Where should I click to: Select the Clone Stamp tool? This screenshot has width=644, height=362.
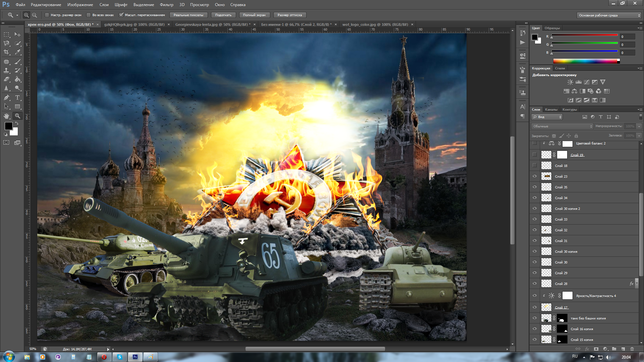click(x=6, y=70)
